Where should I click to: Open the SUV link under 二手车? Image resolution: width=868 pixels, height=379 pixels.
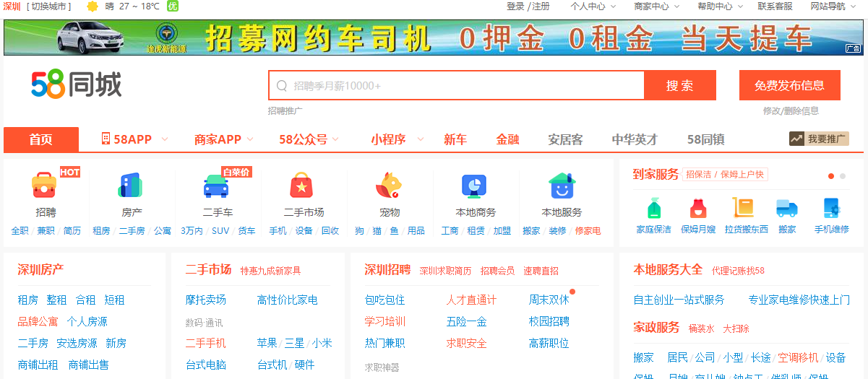(220, 231)
